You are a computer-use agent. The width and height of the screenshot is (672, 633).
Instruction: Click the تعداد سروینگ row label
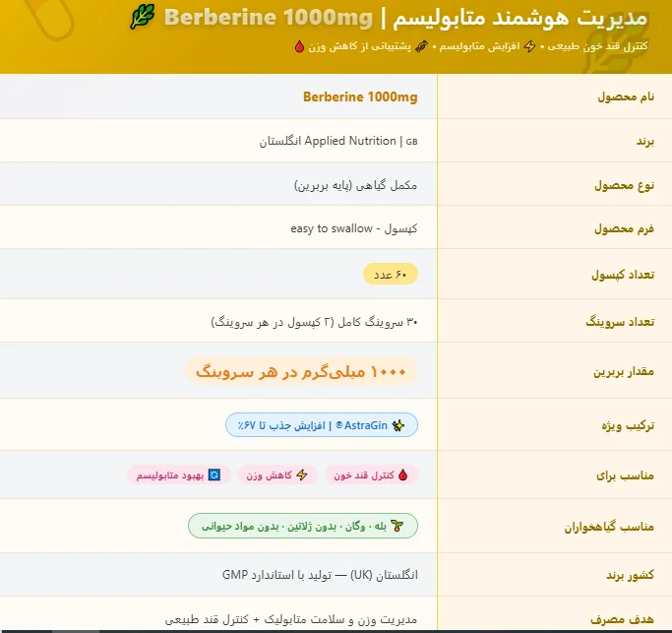pyautogui.click(x=620, y=322)
